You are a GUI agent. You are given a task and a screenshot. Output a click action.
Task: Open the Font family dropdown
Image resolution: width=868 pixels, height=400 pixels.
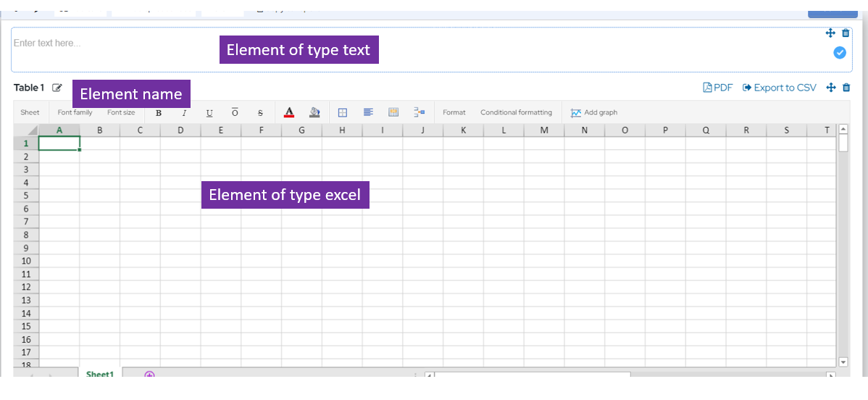point(75,112)
